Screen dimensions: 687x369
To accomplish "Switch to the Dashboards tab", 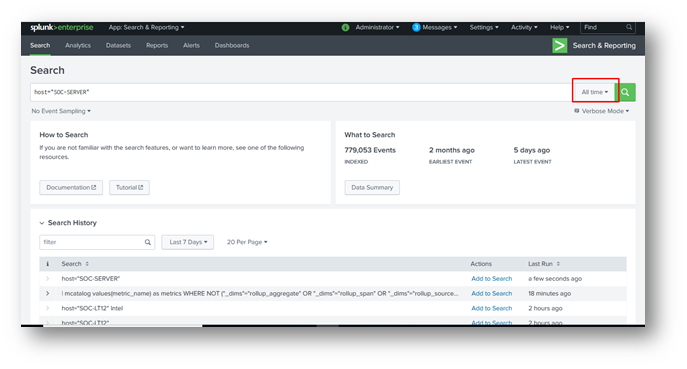I will pyautogui.click(x=232, y=46).
